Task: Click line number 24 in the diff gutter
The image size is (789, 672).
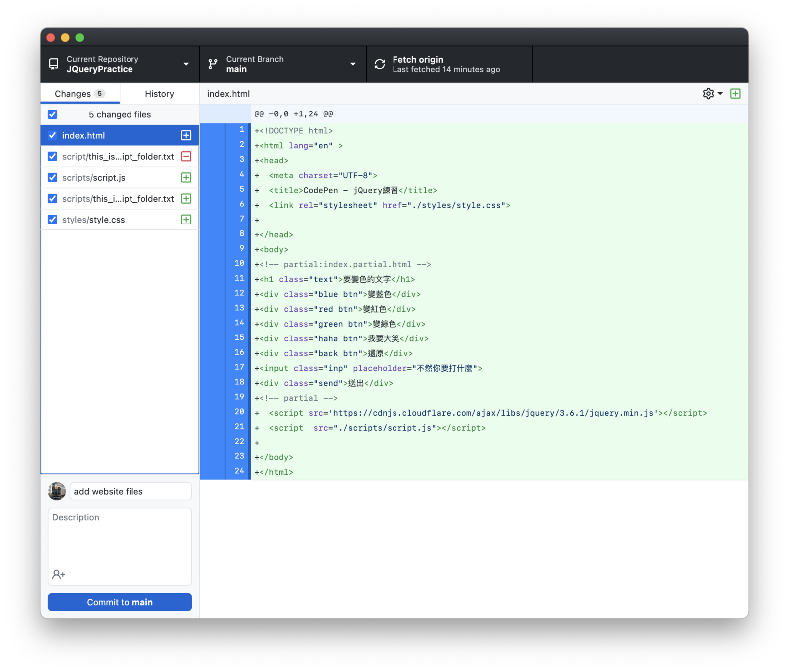Action: pos(239,471)
